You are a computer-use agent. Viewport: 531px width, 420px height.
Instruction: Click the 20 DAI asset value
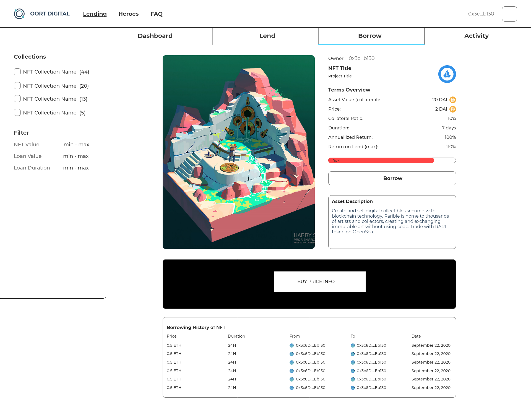[439, 100]
